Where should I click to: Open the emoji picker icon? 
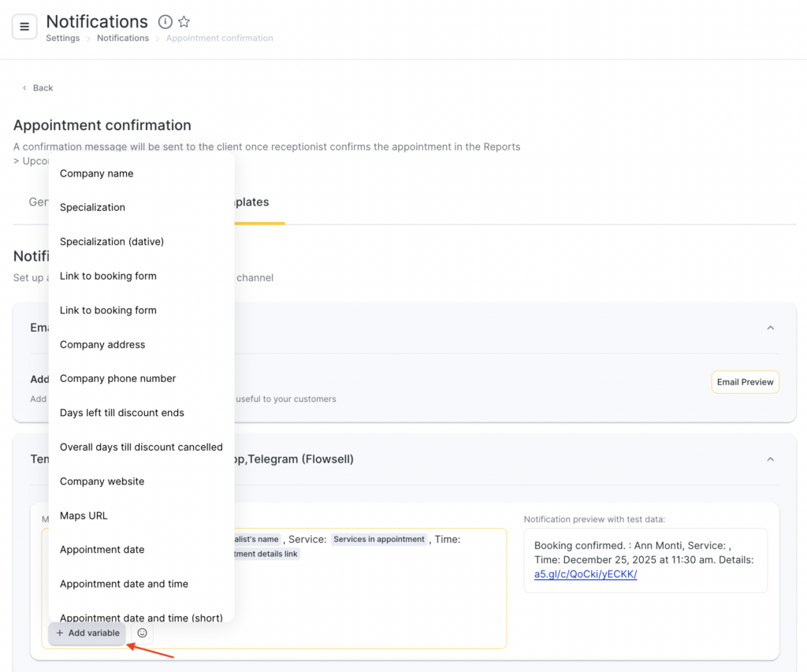pyautogui.click(x=142, y=633)
